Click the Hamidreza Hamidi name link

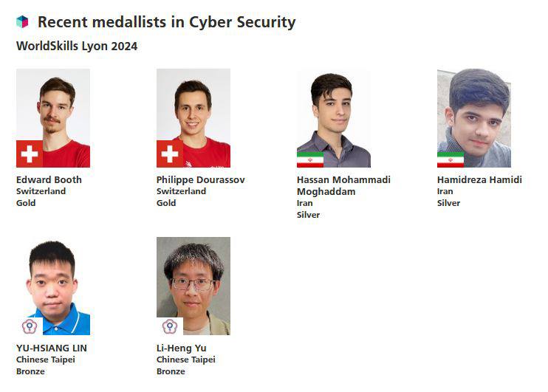(x=479, y=179)
